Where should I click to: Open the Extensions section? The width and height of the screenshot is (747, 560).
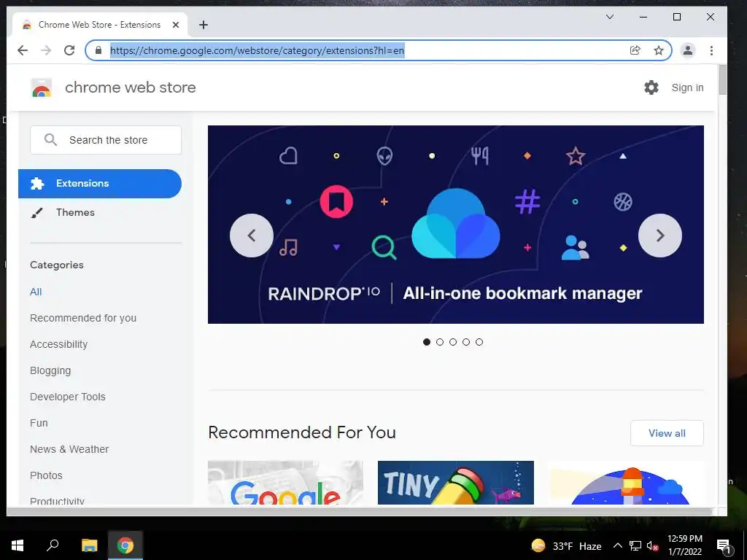[x=100, y=183]
